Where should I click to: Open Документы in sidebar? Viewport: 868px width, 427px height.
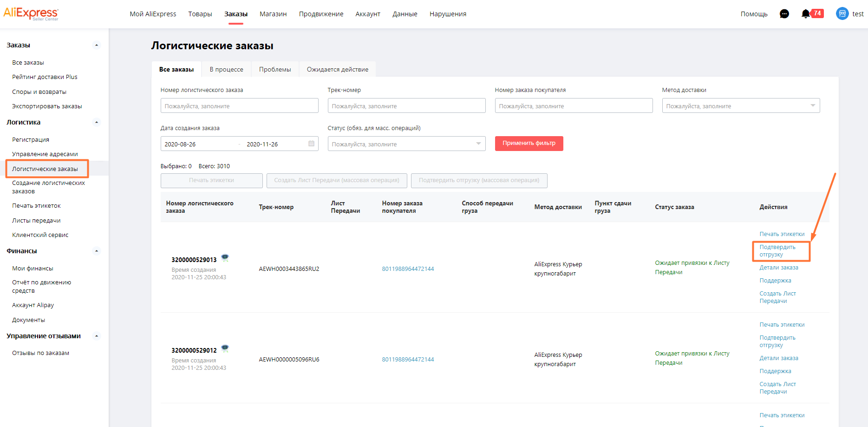(28, 320)
